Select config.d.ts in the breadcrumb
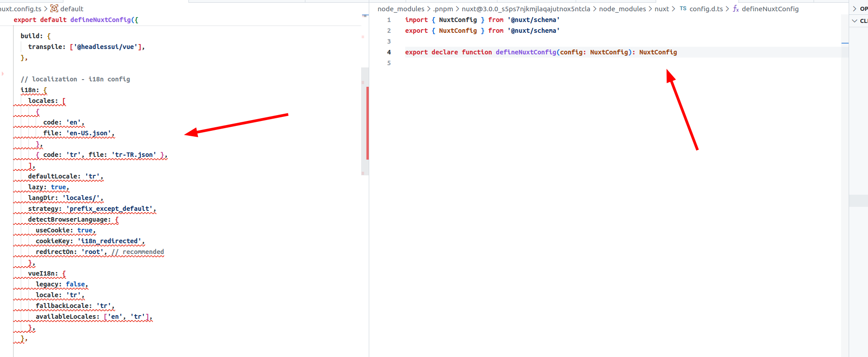The height and width of the screenshot is (357, 868). point(706,9)
